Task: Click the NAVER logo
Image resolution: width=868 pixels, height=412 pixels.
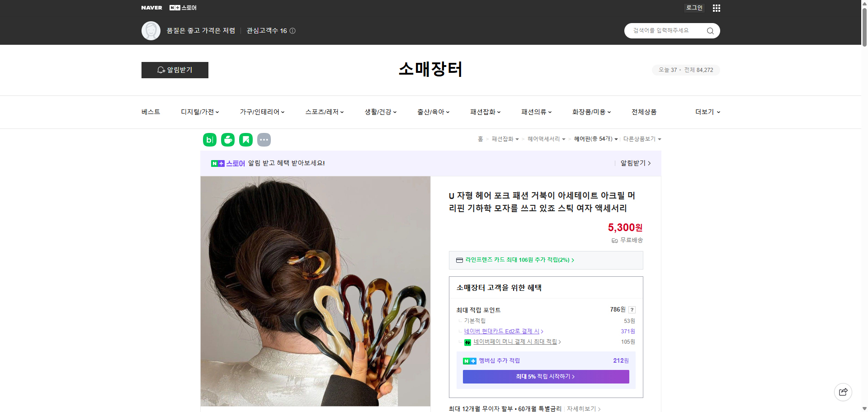Action: [x=152, y=8]
